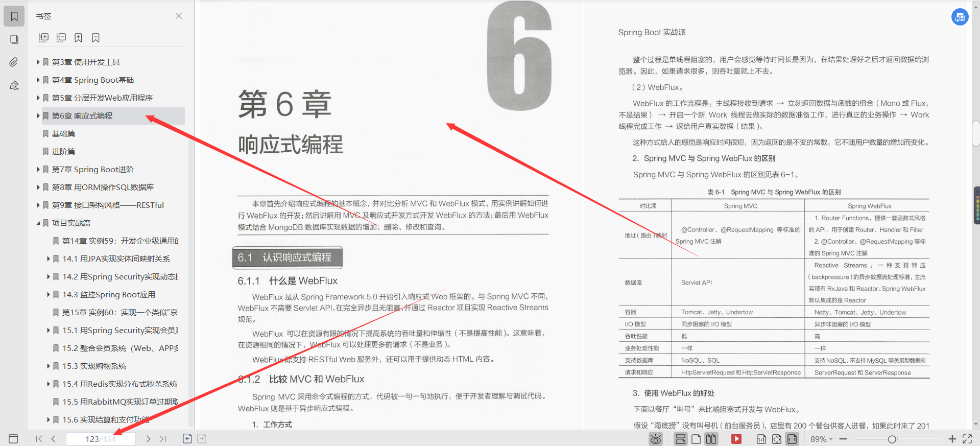Expand 第4章 Spring Boot基础 bookmark

pyautogui.click(x=38, y=80)
